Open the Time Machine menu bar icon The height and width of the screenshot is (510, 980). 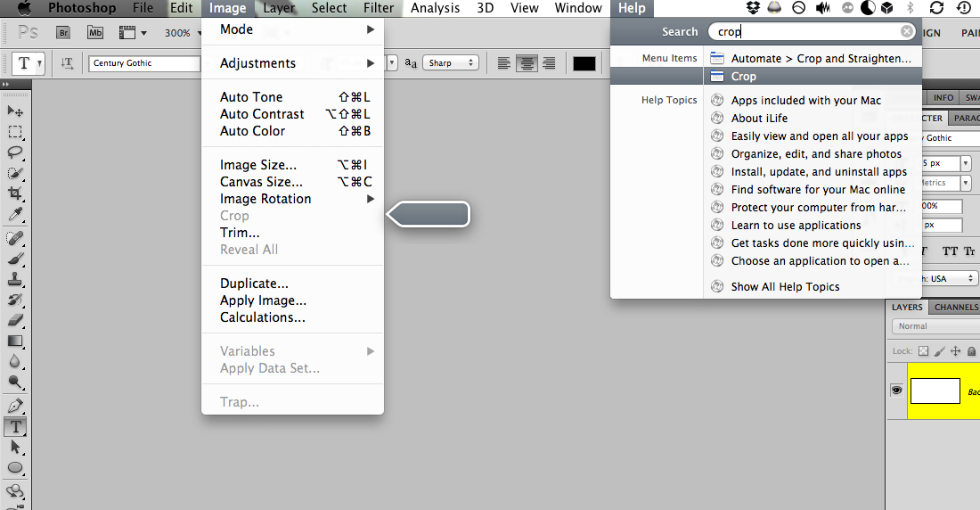click(x=964, y=7)
